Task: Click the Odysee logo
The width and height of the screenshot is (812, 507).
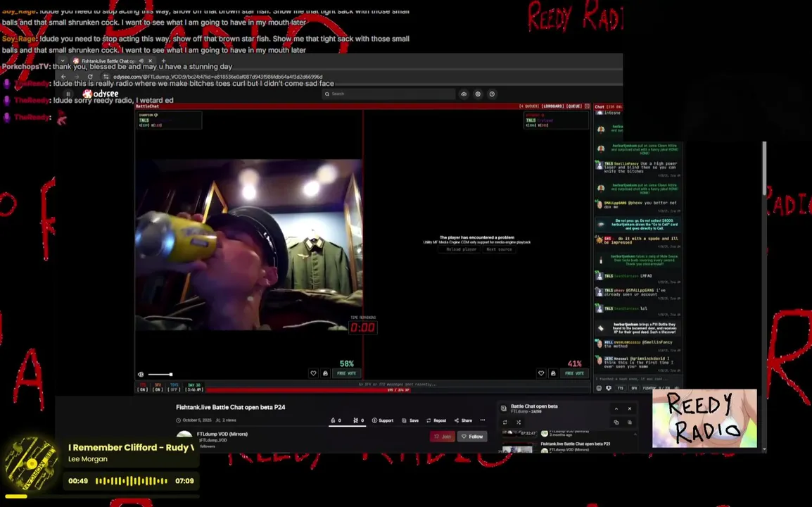Action: point(101,94)
